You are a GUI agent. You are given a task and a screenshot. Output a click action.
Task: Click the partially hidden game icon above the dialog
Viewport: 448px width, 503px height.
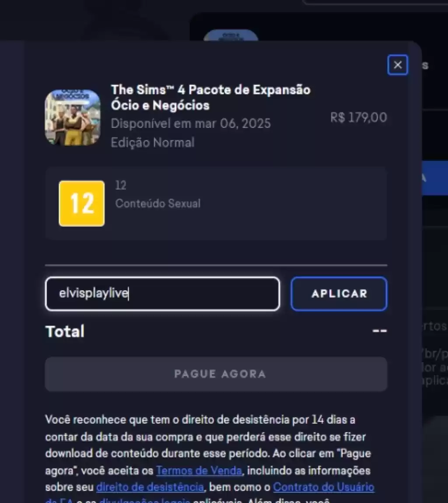(231, 35)
